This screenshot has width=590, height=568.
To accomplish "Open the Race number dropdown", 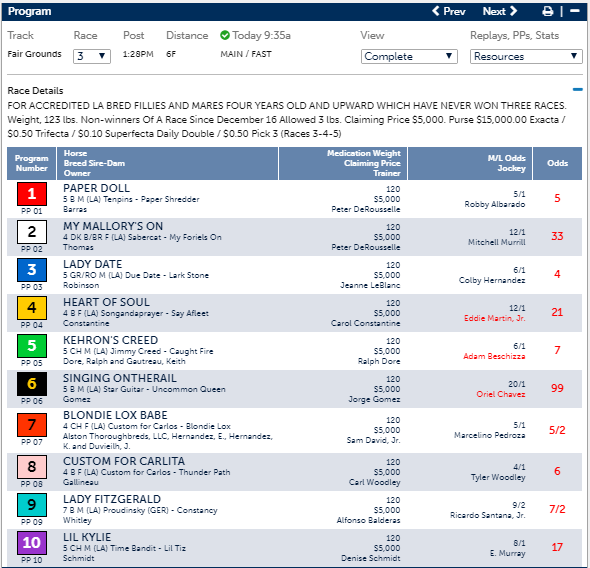I will [x=92, y=56].
